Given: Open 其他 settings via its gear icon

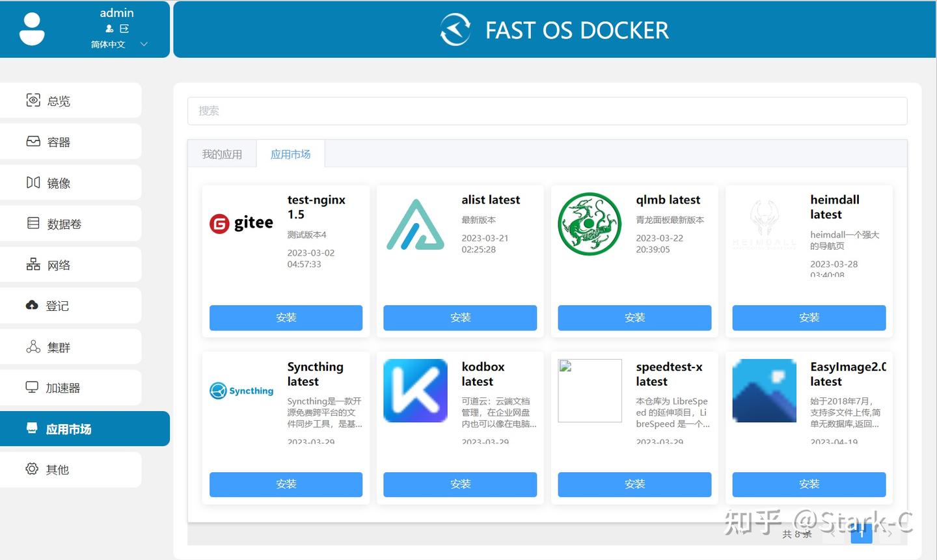Looking at the screenshot, I should (32, 469).
